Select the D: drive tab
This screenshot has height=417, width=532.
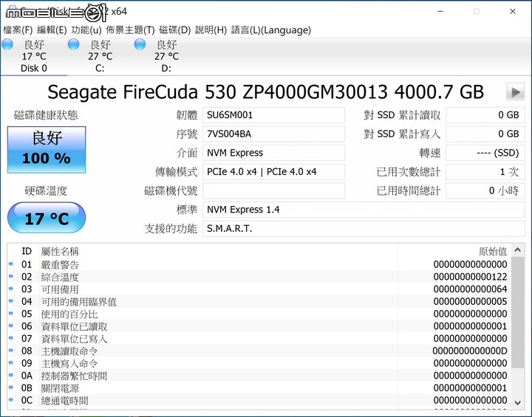[x=166, y=57]
